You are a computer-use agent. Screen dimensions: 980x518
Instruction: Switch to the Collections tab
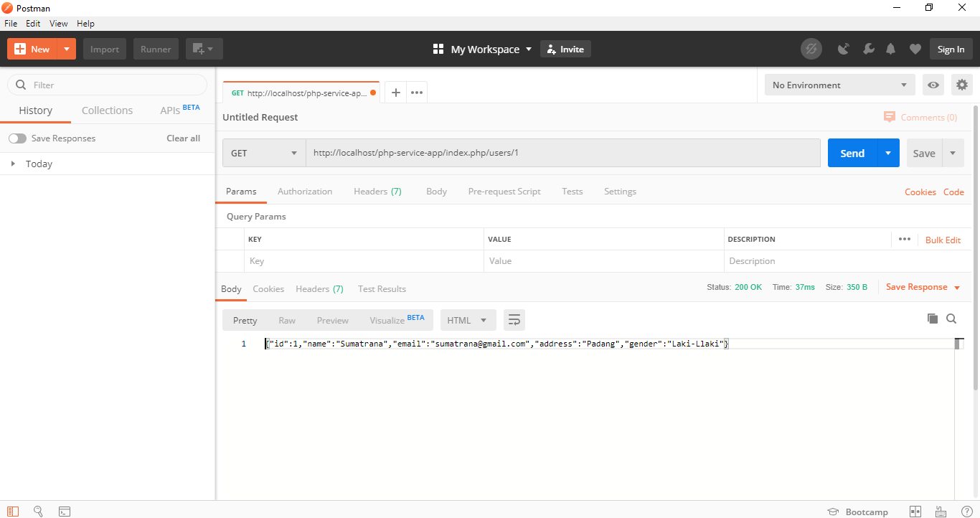pos(107,110)
